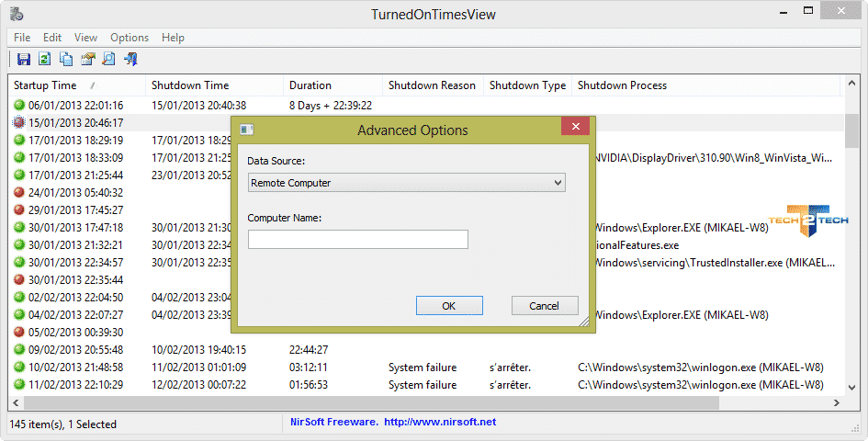Click the vertical scrollbar up arrow
Viewport: 868px width, 441px height.
(x=852, y=83)
